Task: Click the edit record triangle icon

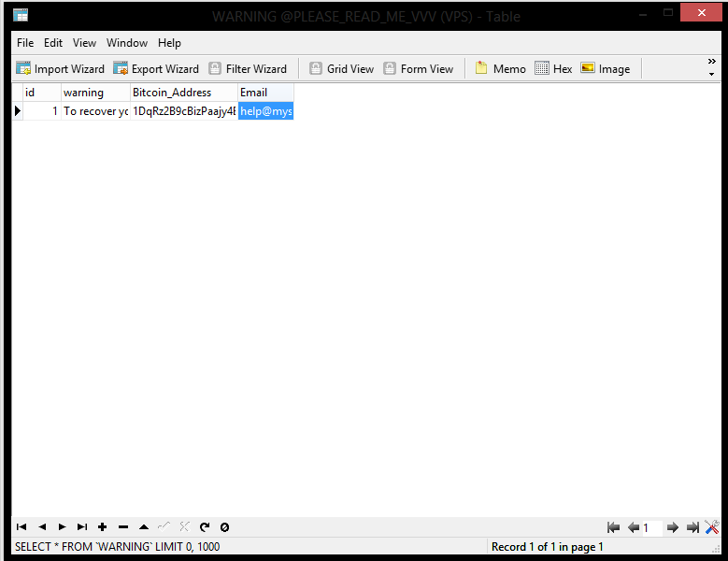Action: 144,527
